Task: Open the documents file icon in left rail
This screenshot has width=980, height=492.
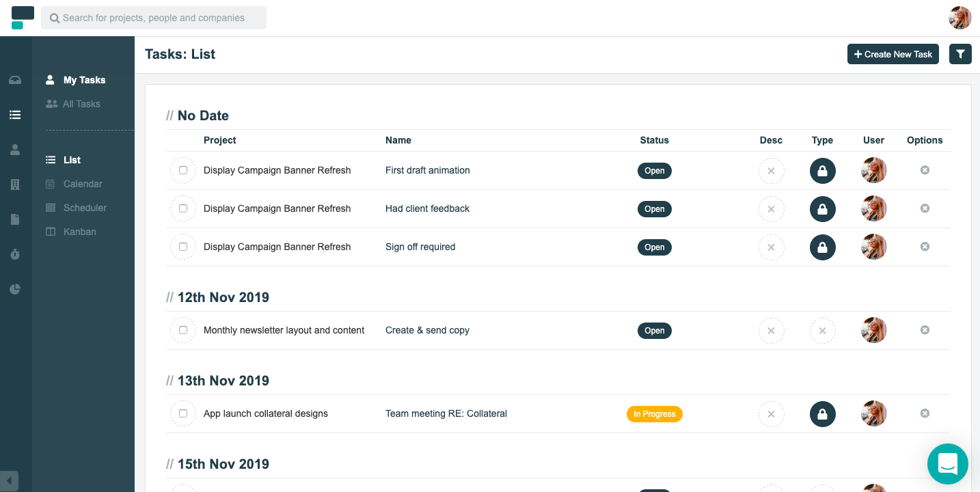Action: 15,219
